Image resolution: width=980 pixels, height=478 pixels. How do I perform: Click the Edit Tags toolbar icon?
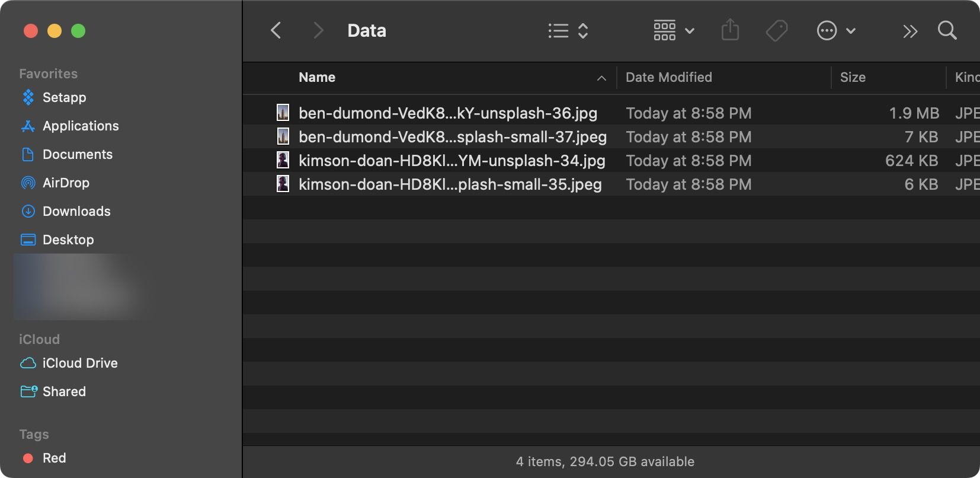pos(776,30)
